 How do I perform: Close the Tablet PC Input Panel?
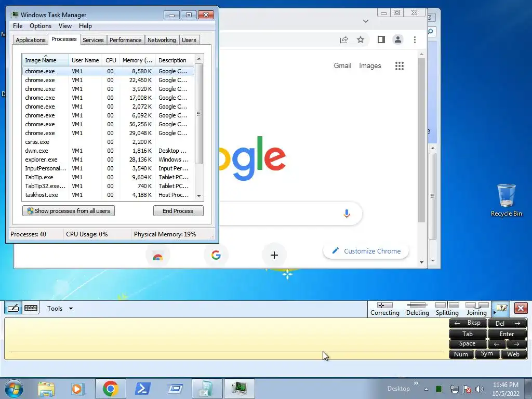click(x=521, y=308)
